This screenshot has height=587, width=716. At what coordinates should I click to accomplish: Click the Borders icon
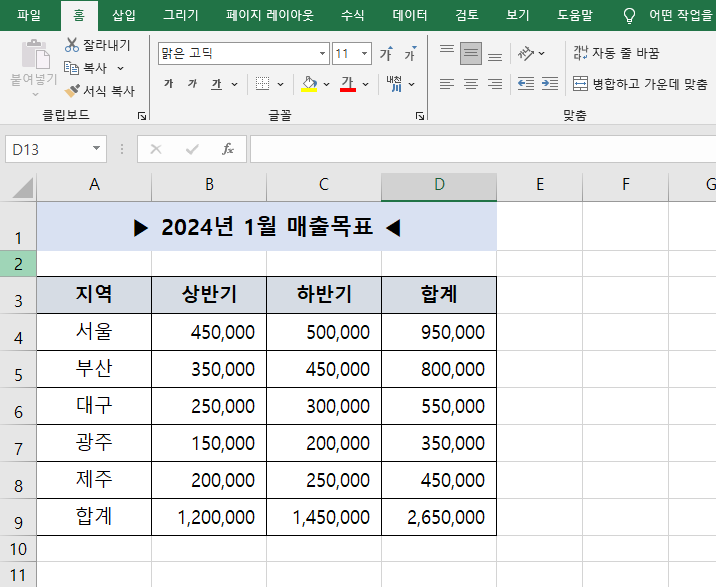click(262, 84)
